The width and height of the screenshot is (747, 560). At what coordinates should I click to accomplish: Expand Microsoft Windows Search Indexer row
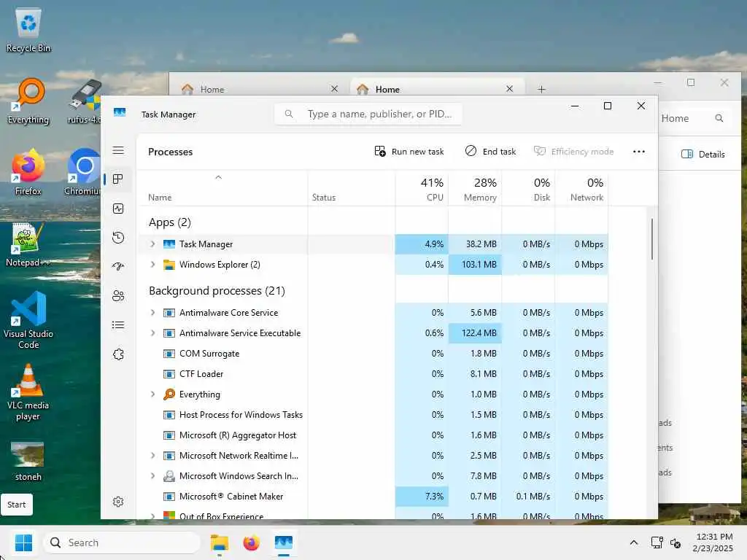(152, 476)
